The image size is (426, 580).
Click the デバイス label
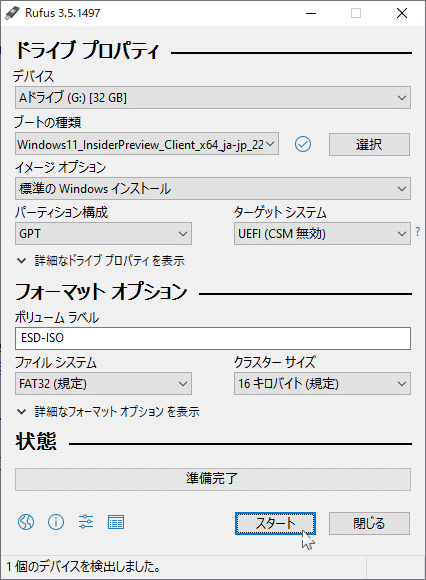tap(34, 76)
